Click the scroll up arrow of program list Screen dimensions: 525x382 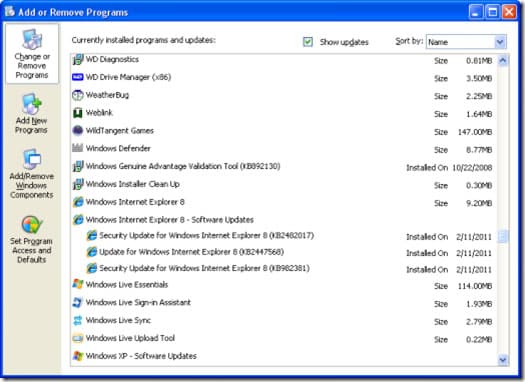pyautogui.click(x=503, y=61)
